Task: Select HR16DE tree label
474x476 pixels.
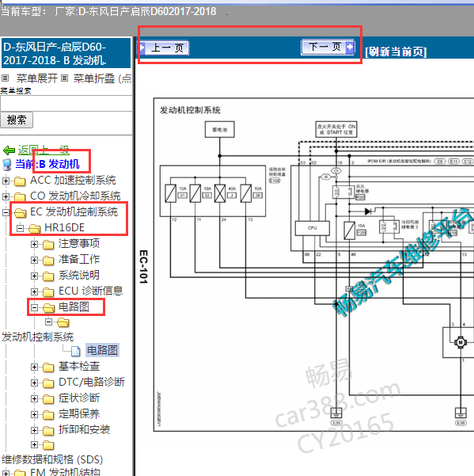Action: (x=64, y=227)
